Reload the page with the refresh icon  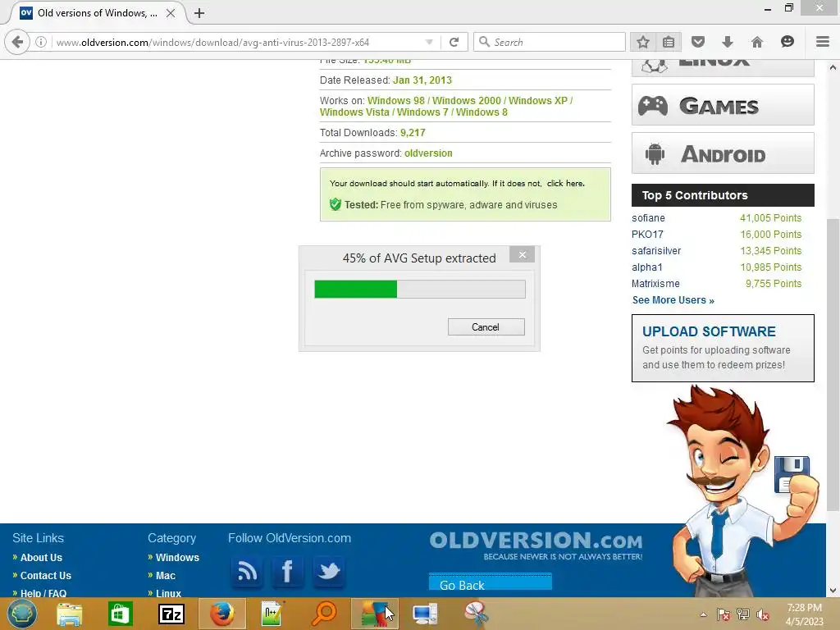pos(454,42)
